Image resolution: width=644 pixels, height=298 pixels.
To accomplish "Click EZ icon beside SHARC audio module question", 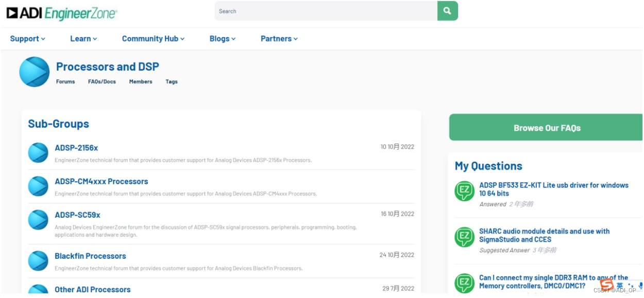I will coord(465,237).
